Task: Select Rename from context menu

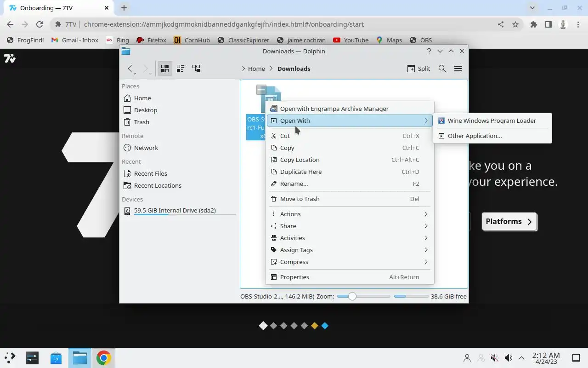Action: (350, 184)
